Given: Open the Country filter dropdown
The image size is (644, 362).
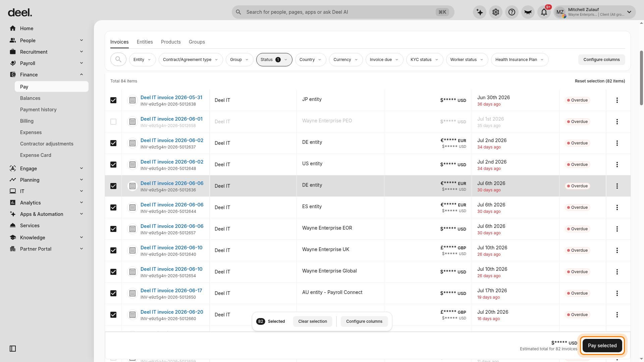Looking at the screenshot, I should pyautogui.click(x=311, y=60).
